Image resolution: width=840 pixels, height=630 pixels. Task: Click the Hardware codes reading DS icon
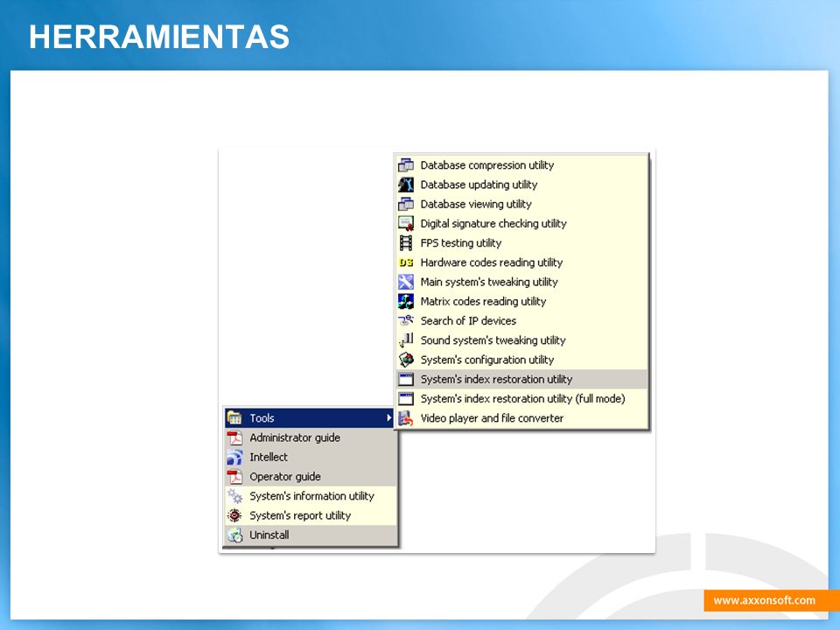coord(406,262)
